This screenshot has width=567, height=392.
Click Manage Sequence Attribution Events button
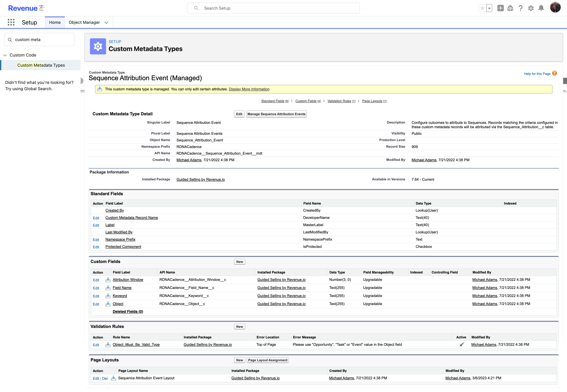click(x=276, y=114)
